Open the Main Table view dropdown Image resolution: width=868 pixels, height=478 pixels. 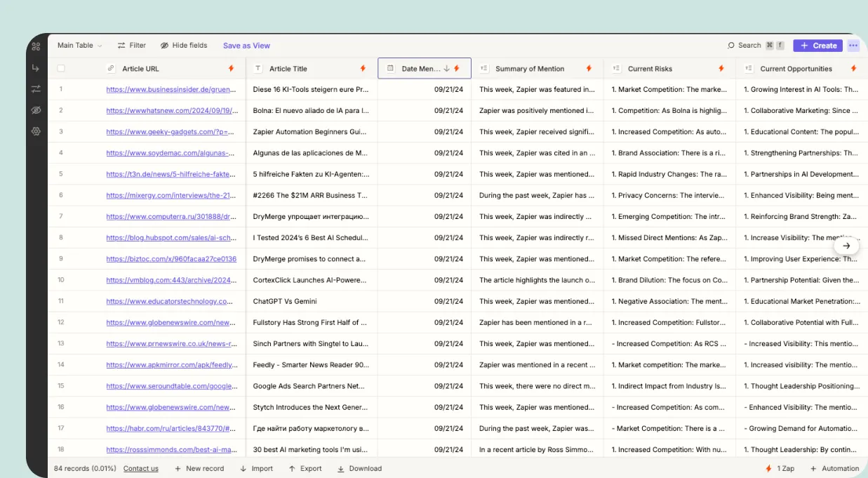[x=79, y=45]
